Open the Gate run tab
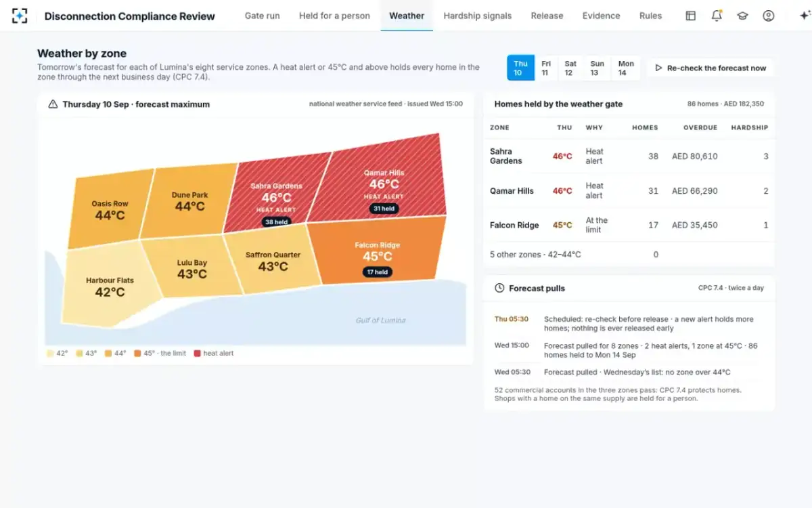The image size is (812, 508). (262, 16)
